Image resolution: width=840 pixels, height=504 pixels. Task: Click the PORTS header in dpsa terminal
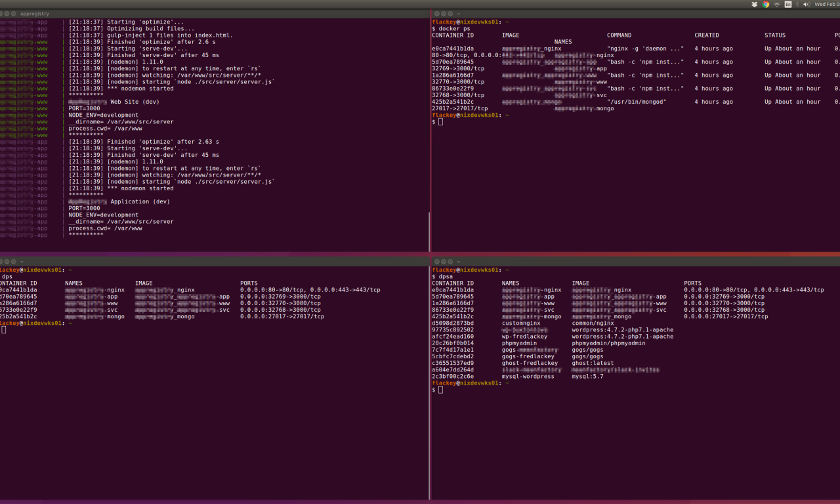(x=692, y=283)
